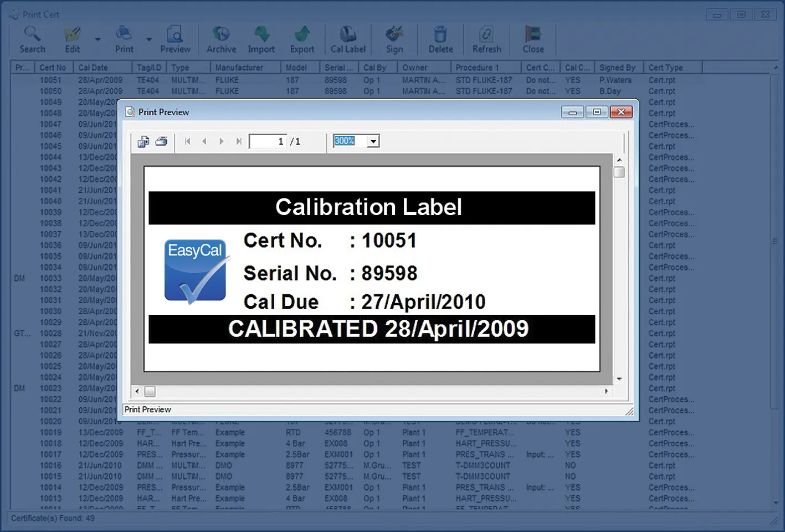The height and width of the screenshot is (532, 785).
Task: Open the Cal Label tool
Action: tap(347, 39)
